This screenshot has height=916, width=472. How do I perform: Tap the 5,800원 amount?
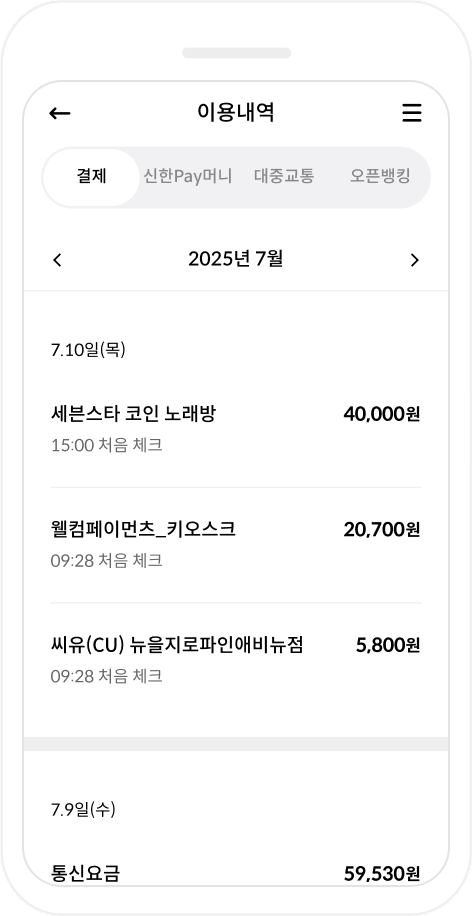coord(388,646)
